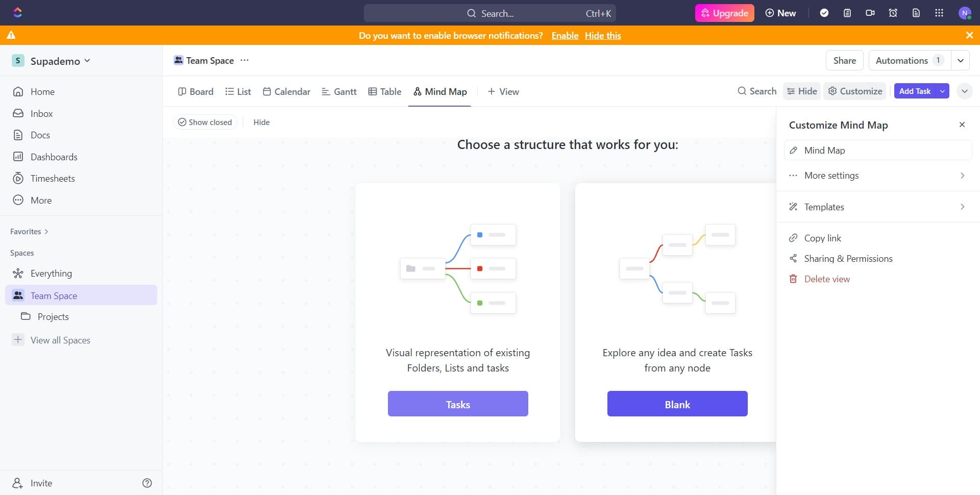Switch to the Calendar view tab
980x495 pixels.
[286, 91]
